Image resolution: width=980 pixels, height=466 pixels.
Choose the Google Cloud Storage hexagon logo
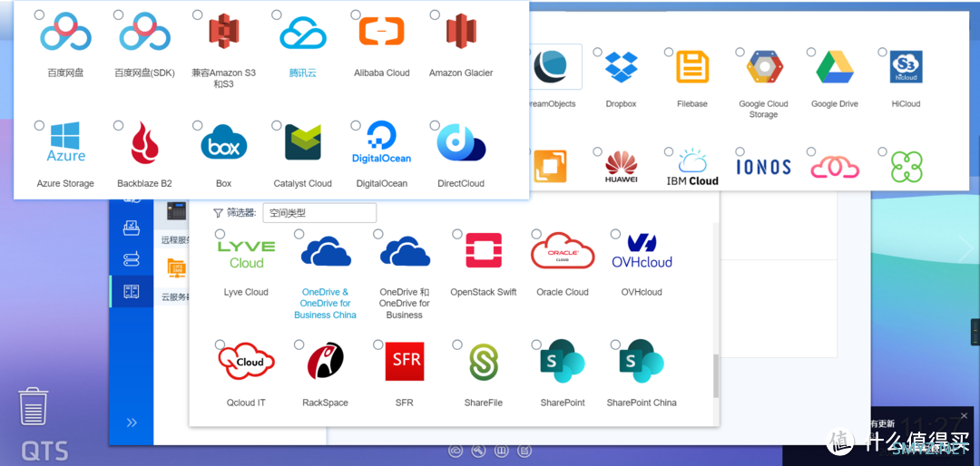pyautogui.click(x=764, y=67)
